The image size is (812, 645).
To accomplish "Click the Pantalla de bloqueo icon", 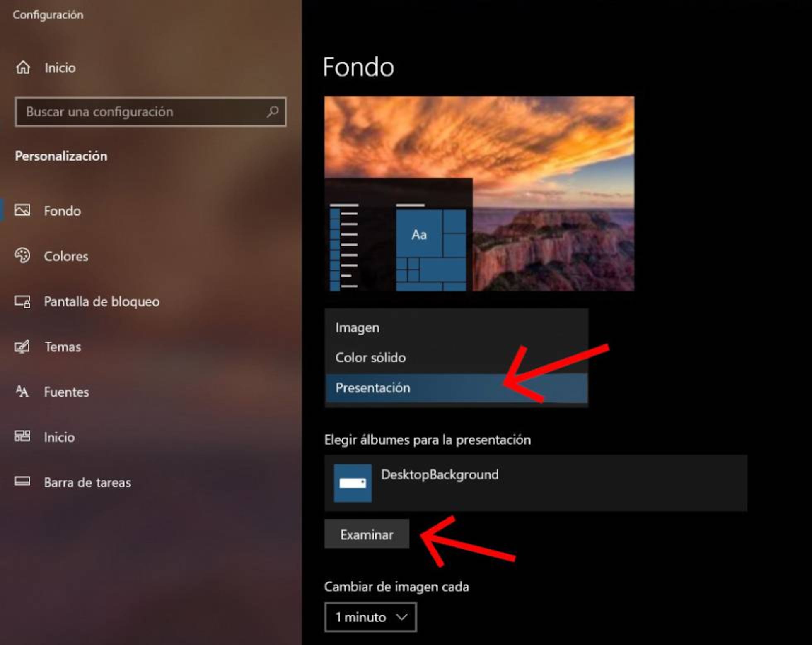I will (23, 302).
